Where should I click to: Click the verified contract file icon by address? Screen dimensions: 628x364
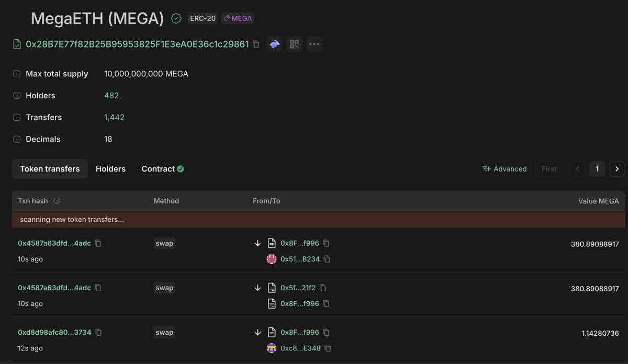[17, 44]
